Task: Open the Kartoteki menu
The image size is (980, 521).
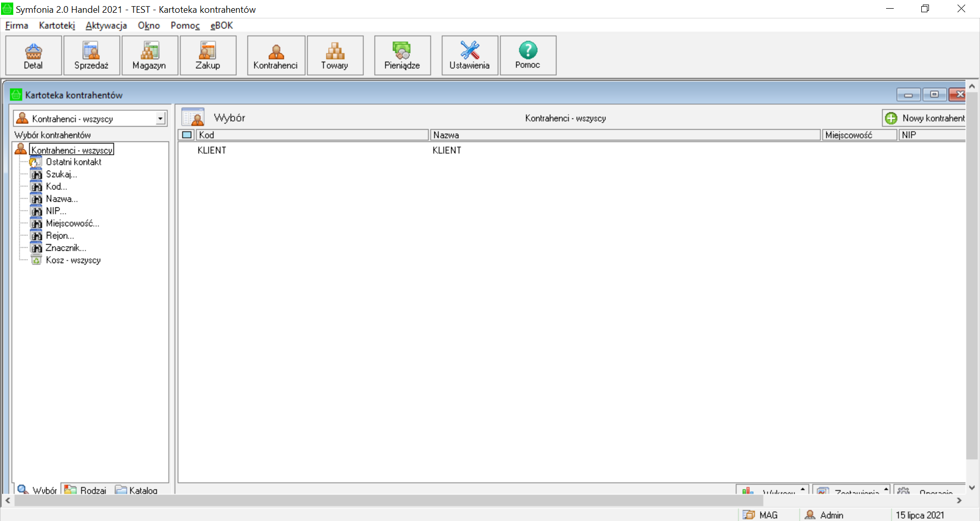Action: (x=57, y=26)
